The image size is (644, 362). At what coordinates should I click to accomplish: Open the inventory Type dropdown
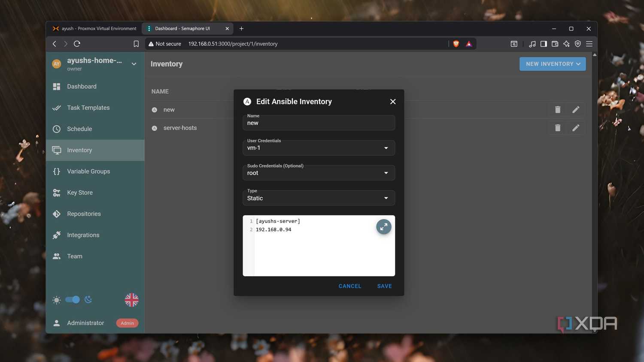point(319,198)
